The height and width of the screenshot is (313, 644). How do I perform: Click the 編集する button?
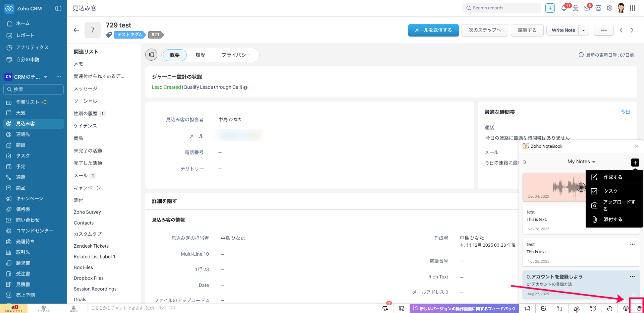click(527, 30)
